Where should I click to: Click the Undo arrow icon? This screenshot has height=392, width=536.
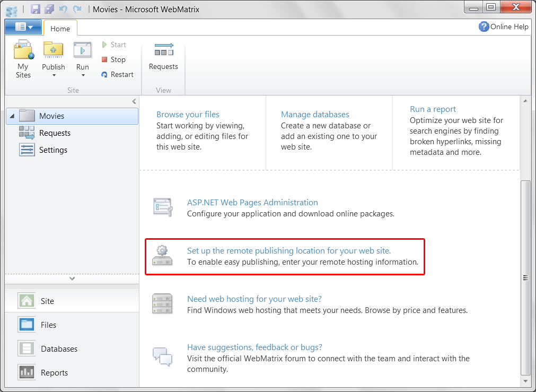click(x=63, y=9)
